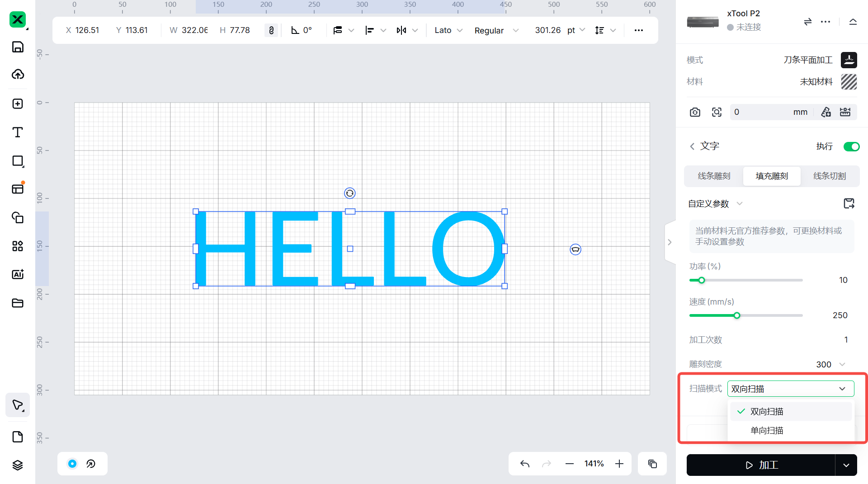Go back using the 文字 back arrow

[692, 146]
